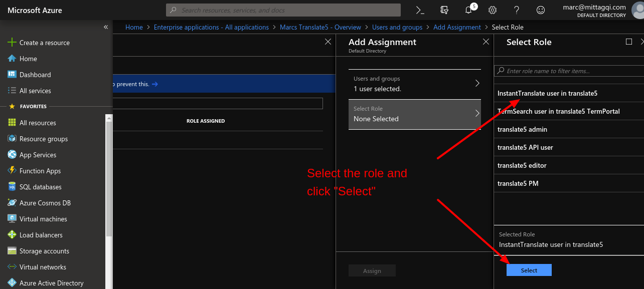Image resolution: width=644 pixels, height=289 pixels.
Task: Select the translate5 PM role
Action: point(569,183)
